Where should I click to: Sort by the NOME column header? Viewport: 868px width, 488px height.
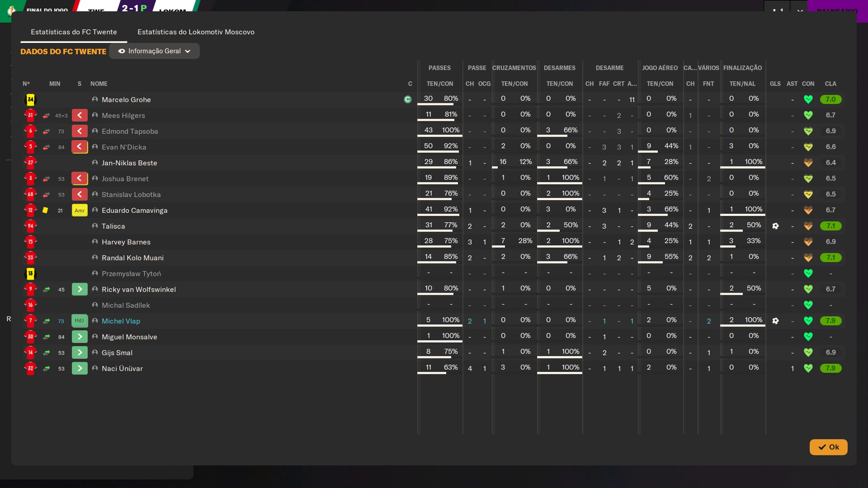(x=99, y=84)
